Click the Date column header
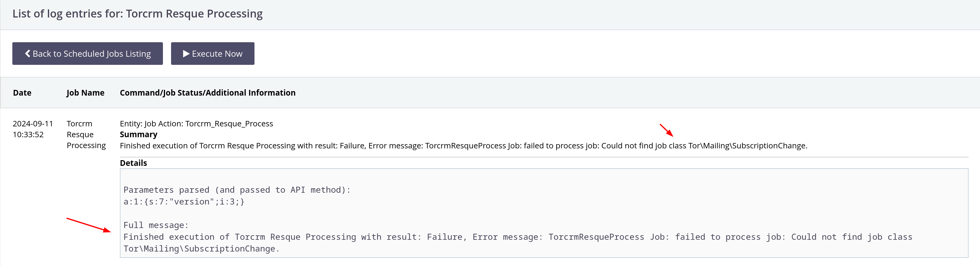This screenshot has width=980, height=266. 22,93
